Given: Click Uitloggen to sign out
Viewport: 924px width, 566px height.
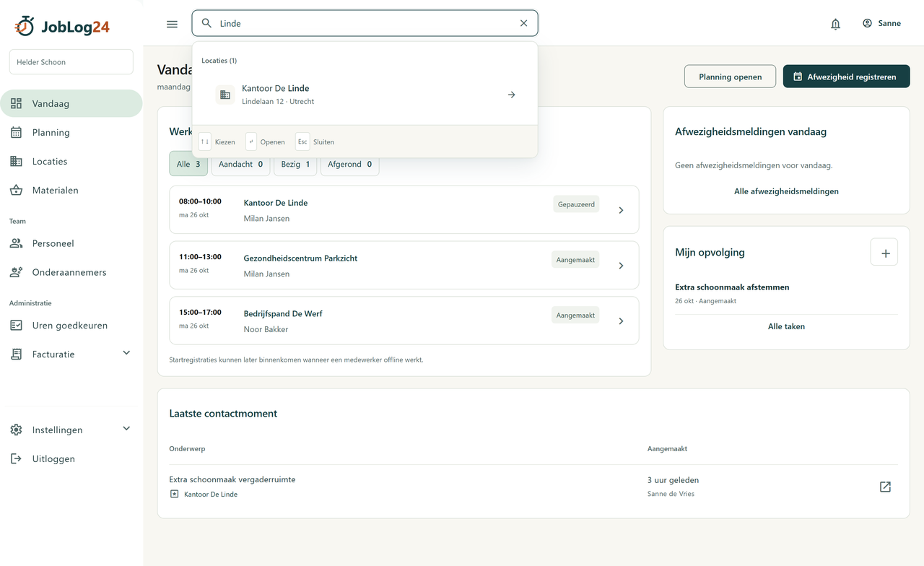Looking at the screenshot, I should tap(71, 458).
